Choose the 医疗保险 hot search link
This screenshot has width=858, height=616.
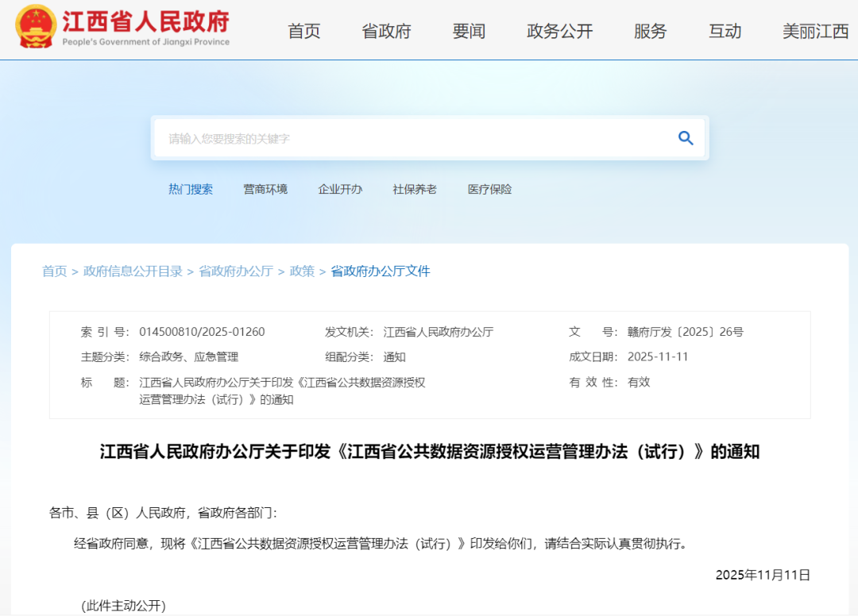489,189
